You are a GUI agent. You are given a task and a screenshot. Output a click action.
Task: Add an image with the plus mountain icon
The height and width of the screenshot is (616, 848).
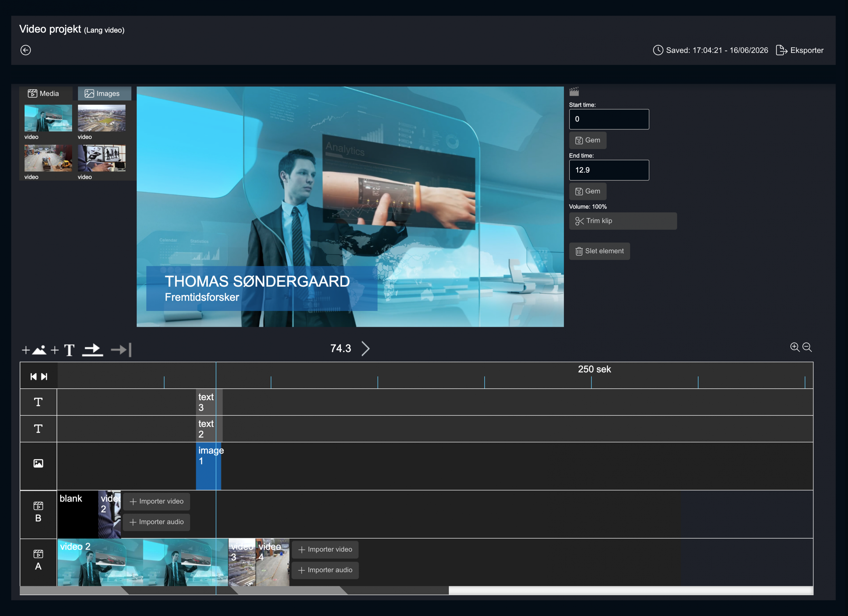pos(34,350)
